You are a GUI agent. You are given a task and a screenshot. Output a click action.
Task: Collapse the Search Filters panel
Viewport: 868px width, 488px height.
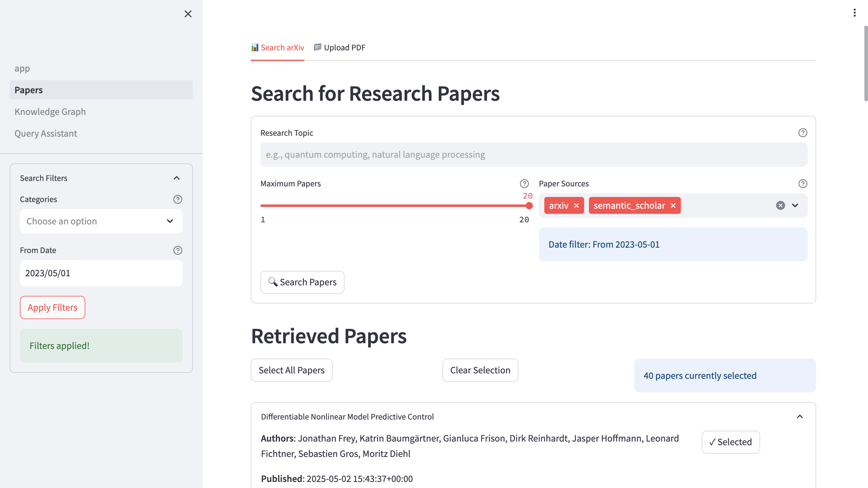[177, 178]
